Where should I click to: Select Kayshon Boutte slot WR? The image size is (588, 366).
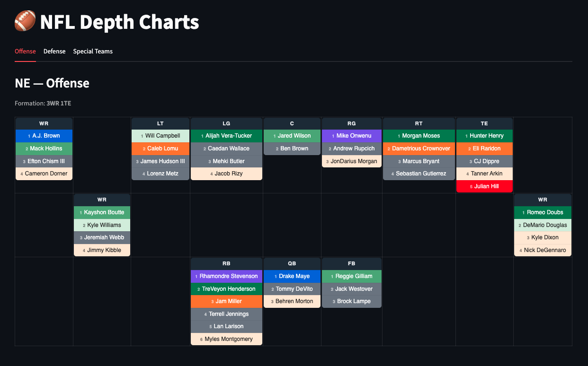[x=102, y=212]
